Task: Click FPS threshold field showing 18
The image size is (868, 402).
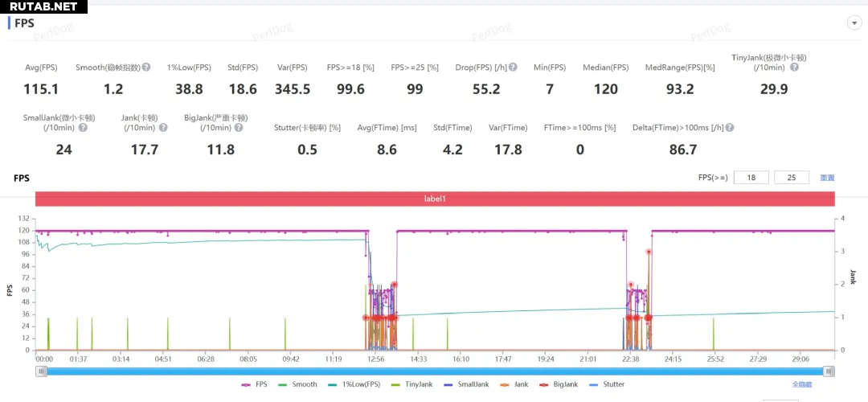Action: click(751, 178)
